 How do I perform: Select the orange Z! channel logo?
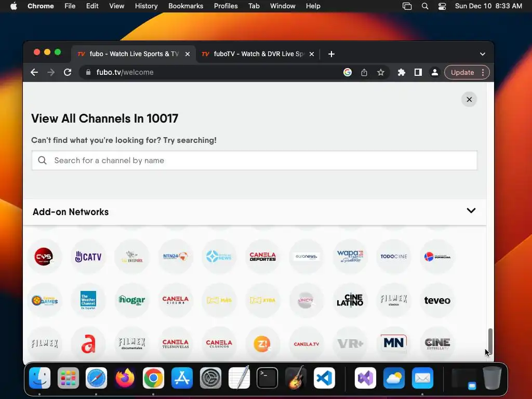(x=262, y=344)
